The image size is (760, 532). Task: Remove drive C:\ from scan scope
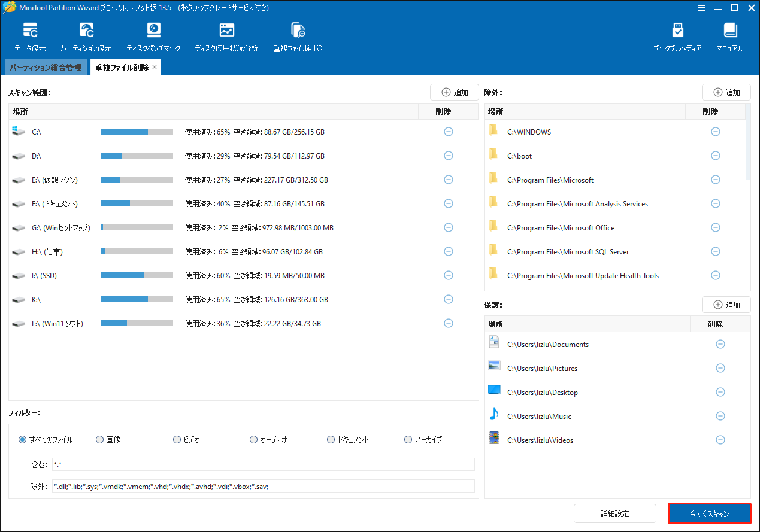[449, 132]
